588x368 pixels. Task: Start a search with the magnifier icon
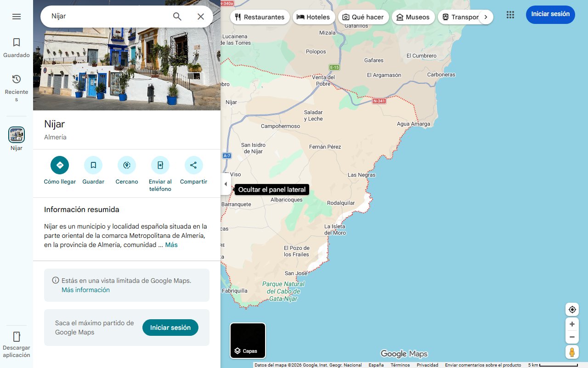pyautogui.click(x=177, y=16)
